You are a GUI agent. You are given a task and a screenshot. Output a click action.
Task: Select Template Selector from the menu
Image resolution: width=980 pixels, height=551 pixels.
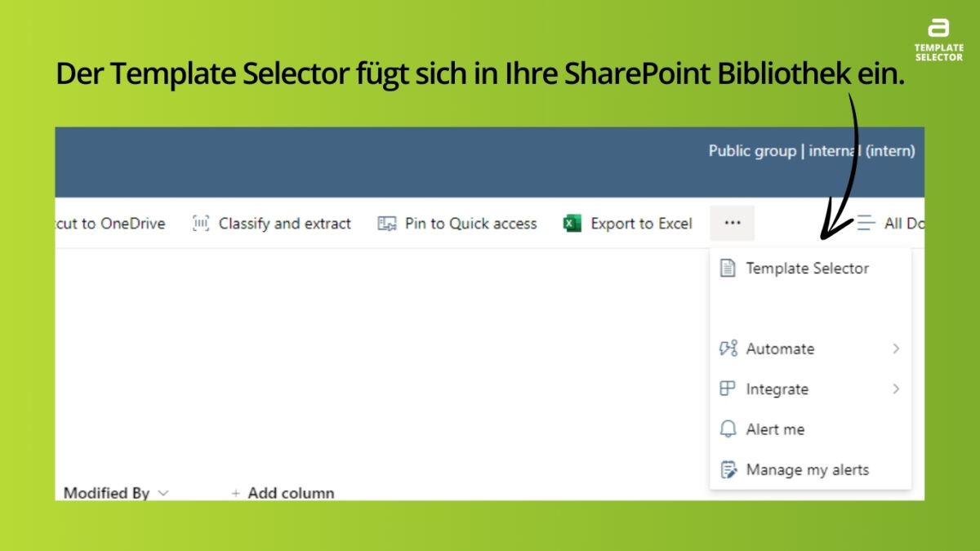pyautogui.click(x=807, y=268)
